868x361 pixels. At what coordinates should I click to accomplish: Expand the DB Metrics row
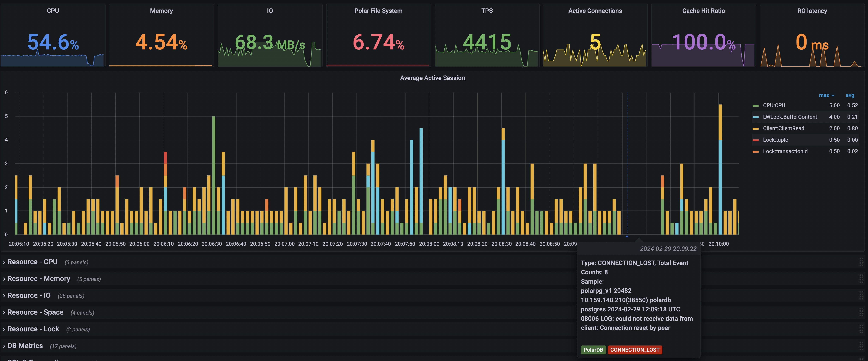[x=25, y=346]
